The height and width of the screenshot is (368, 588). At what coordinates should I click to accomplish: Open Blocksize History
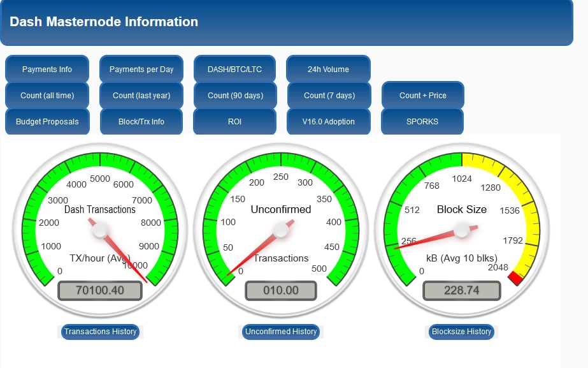(461, 332)
